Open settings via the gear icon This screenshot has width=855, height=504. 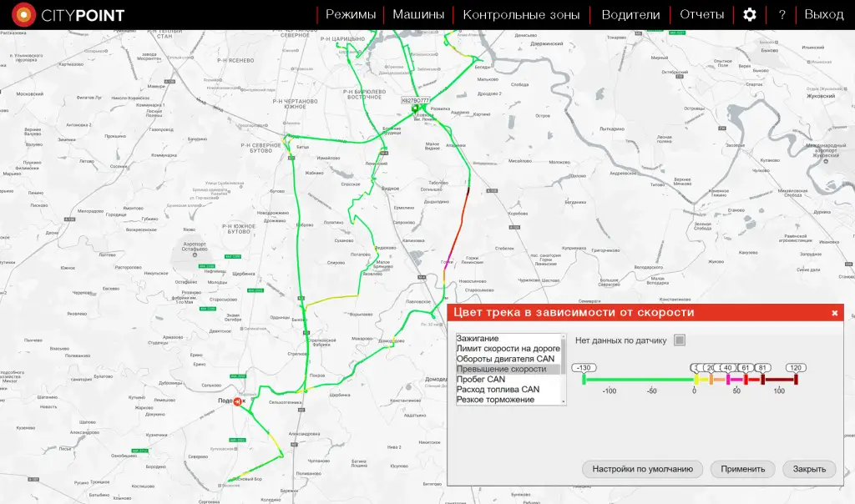click(x=749, y=14)
